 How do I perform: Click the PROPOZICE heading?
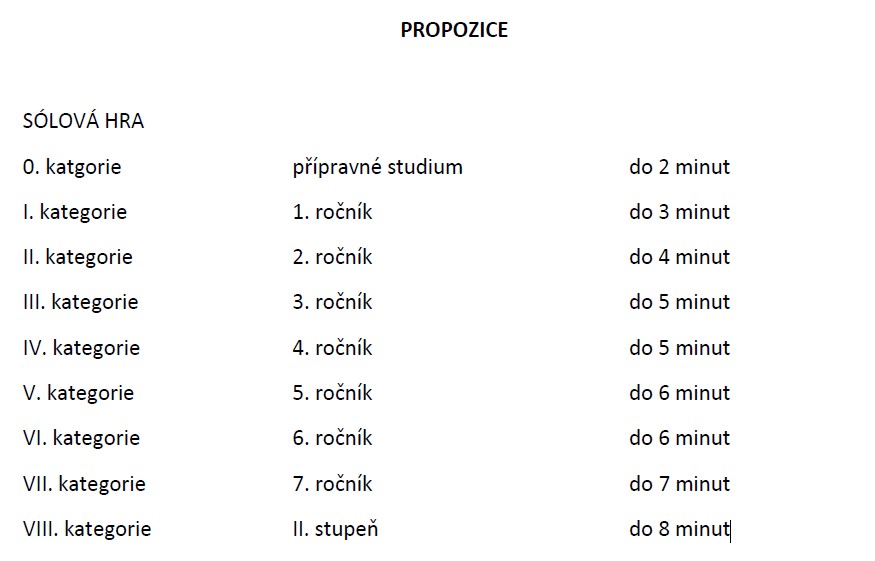454,30
